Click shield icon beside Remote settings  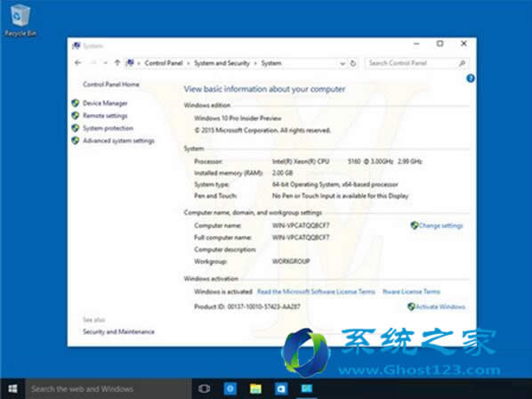(76, 116)
